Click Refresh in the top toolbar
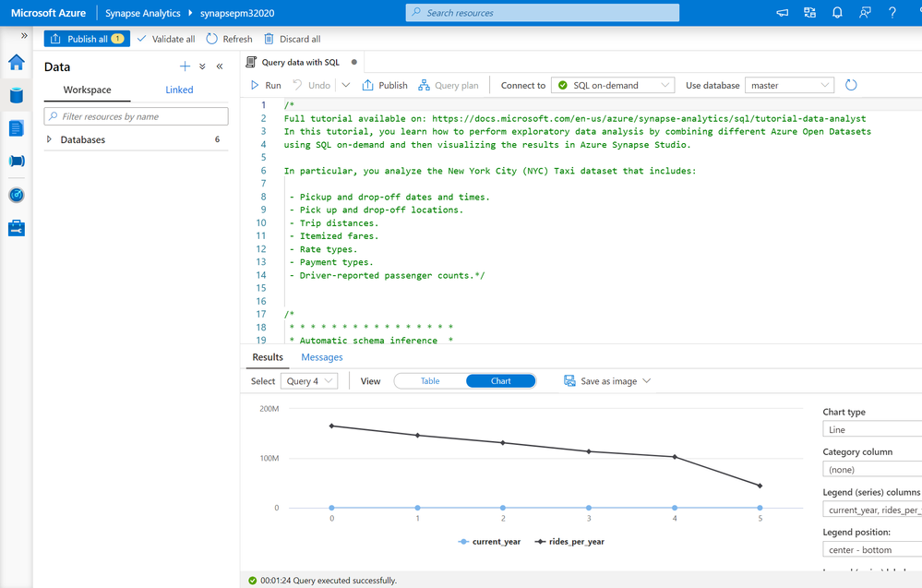The height and width of the screenshot is (588, 922). click(229, 39)
